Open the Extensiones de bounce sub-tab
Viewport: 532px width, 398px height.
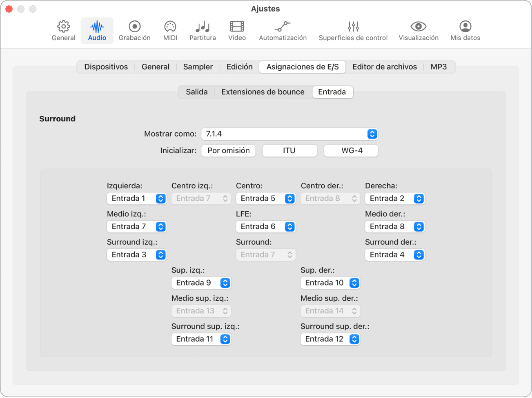[x=263, y=92]
